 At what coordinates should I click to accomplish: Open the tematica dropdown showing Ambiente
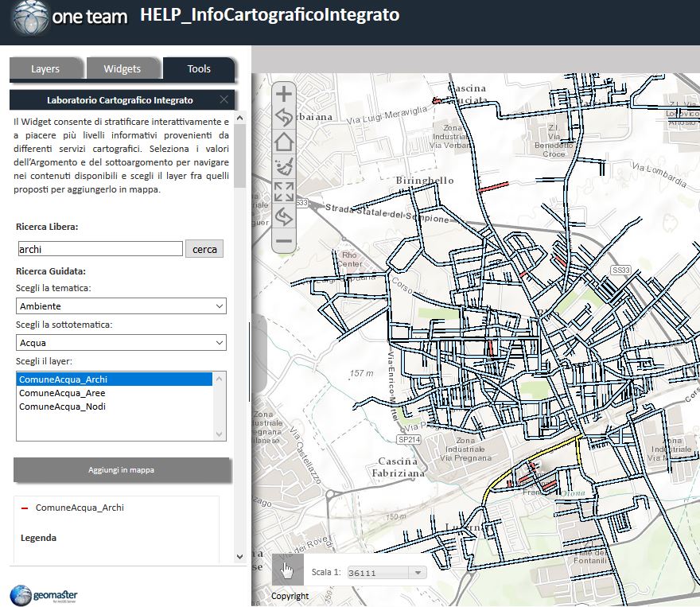121,306
